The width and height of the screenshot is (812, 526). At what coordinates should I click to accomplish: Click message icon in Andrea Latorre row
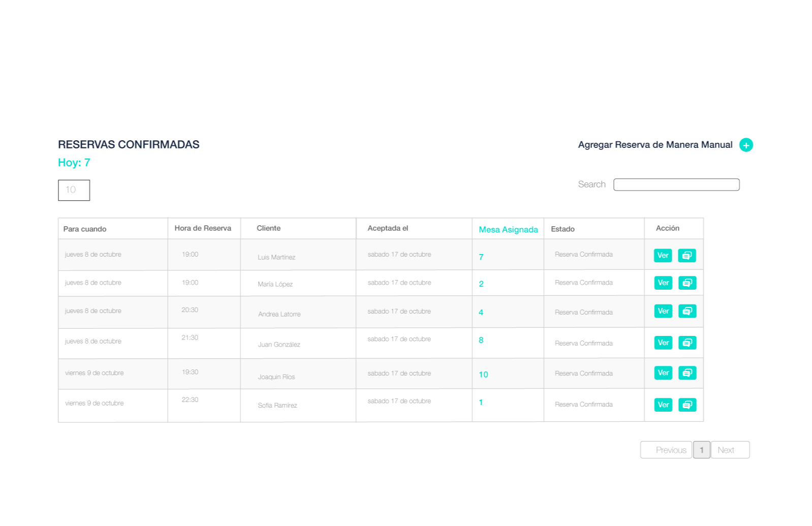point(686,311)
